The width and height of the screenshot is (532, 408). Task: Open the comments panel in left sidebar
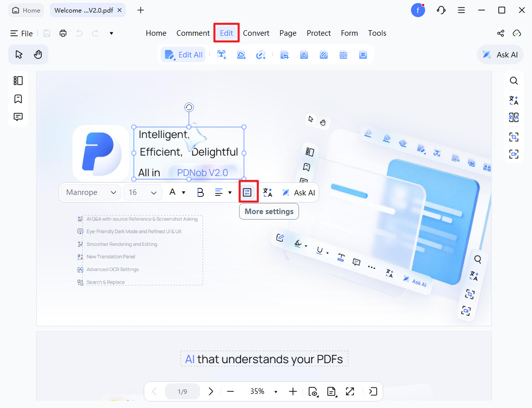point(18,117)
